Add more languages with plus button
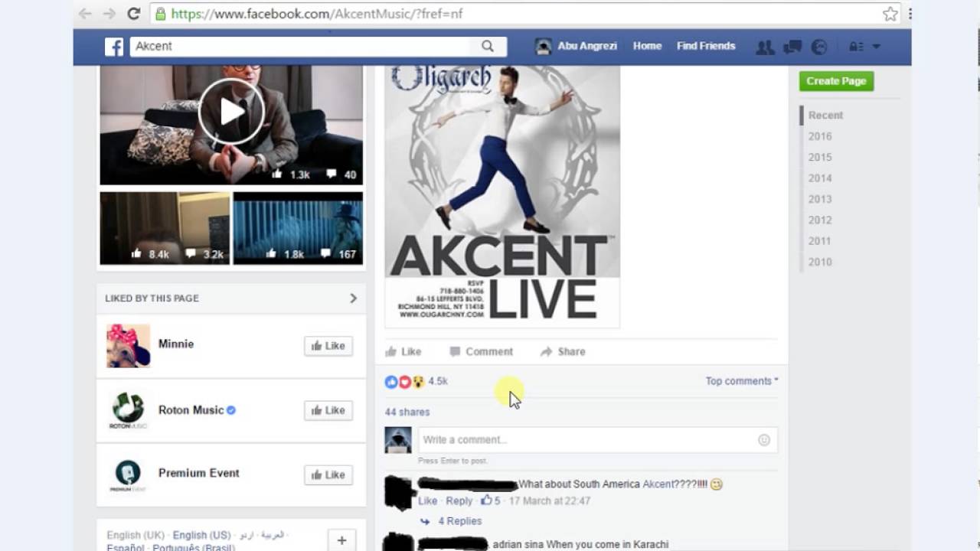 click(x=341, y=540)
